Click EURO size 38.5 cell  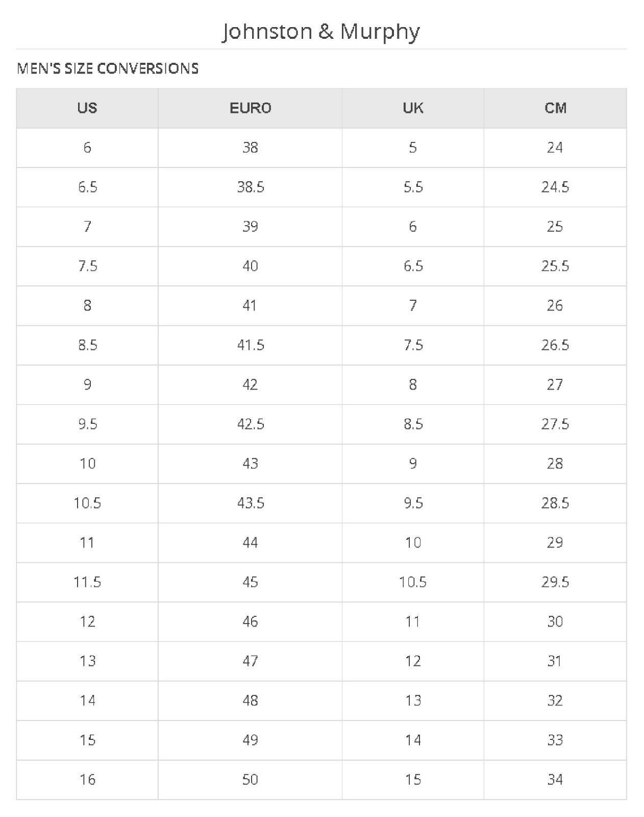[x=250, y=187]
